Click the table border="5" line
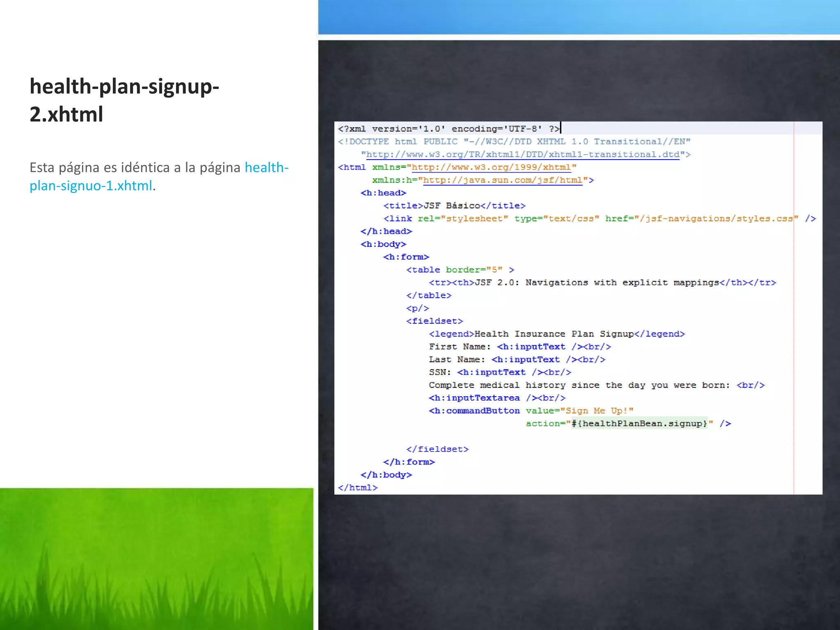 point(460,270)
